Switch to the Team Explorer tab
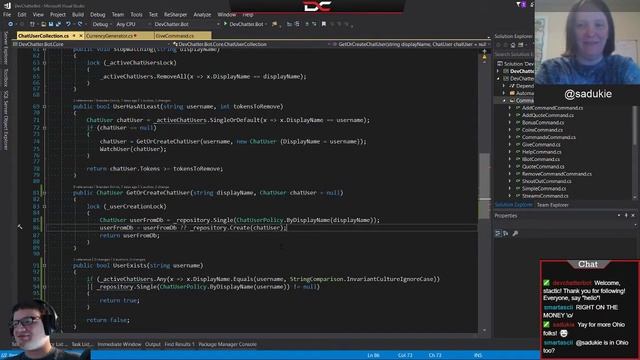The height and width of the screenshot is (360, 640). pos(552,205)
